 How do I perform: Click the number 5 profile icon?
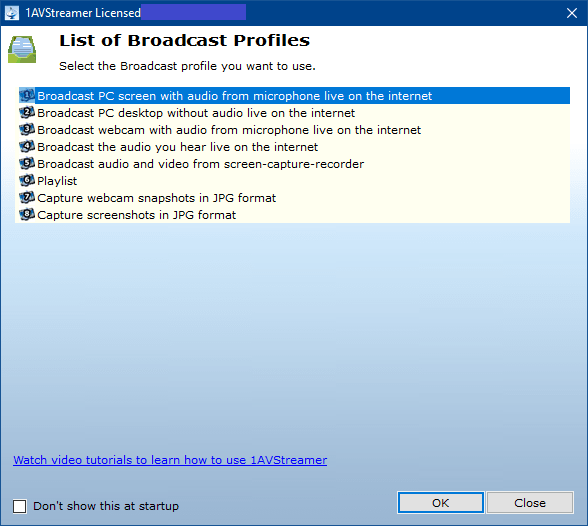[x=27, y=164]
